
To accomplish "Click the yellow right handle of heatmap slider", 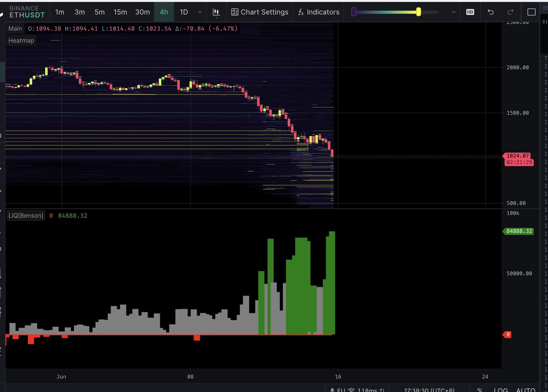I will pos(418,12).
